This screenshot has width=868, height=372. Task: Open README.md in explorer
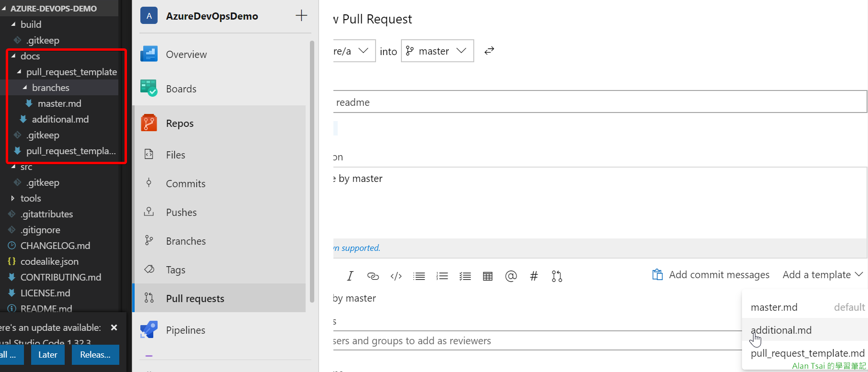46,308
